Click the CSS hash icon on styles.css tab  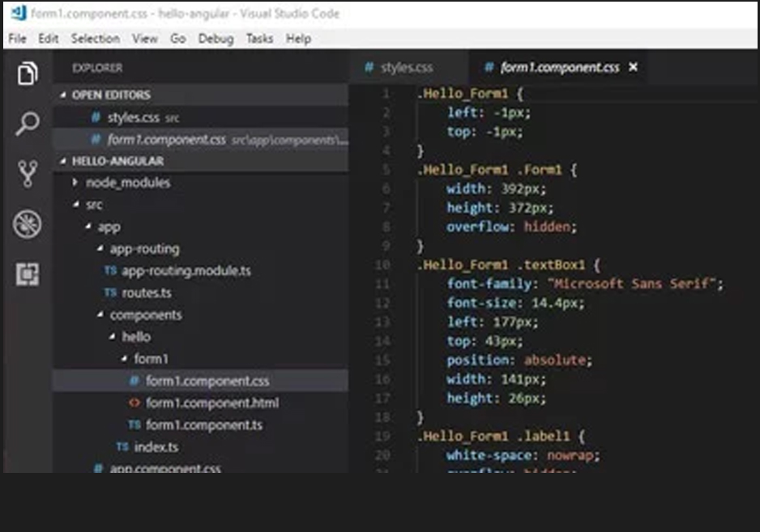click(x=369, y=67)
